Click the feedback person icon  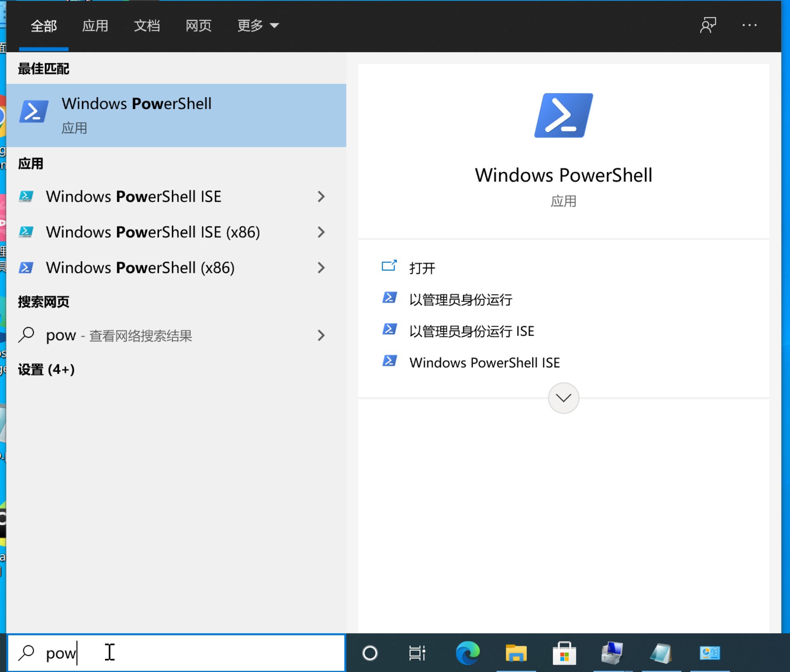click(708, 25)
